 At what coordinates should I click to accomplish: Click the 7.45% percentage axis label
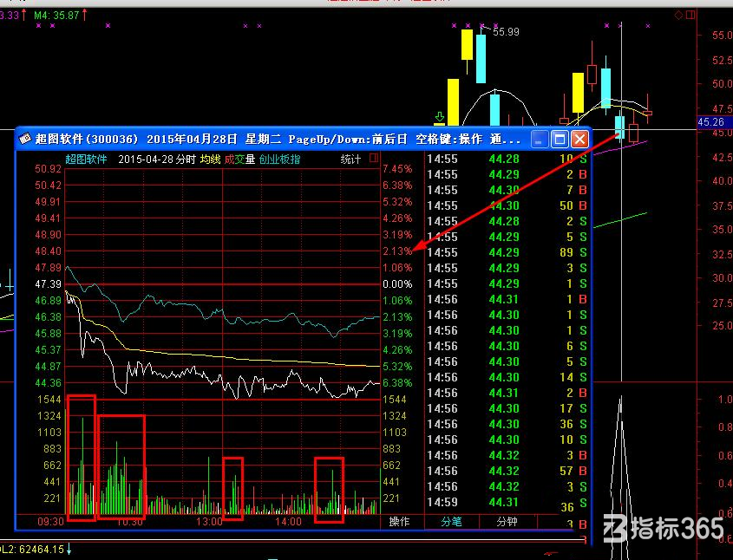coord(397,169)
